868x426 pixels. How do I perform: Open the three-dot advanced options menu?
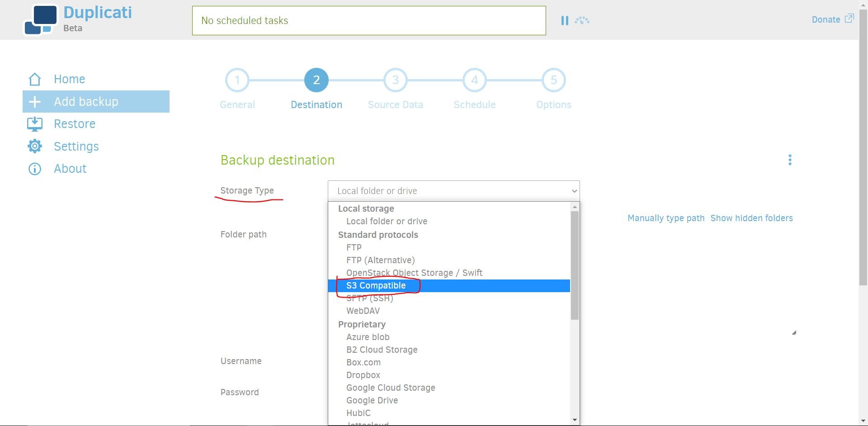point(790,160)
